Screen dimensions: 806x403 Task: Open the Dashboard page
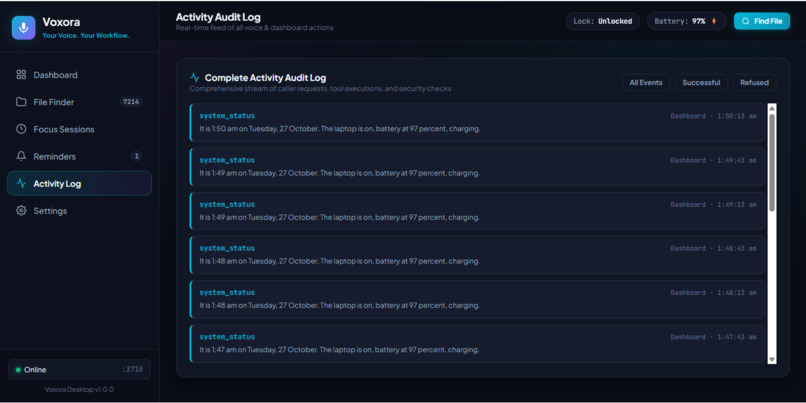79,75
